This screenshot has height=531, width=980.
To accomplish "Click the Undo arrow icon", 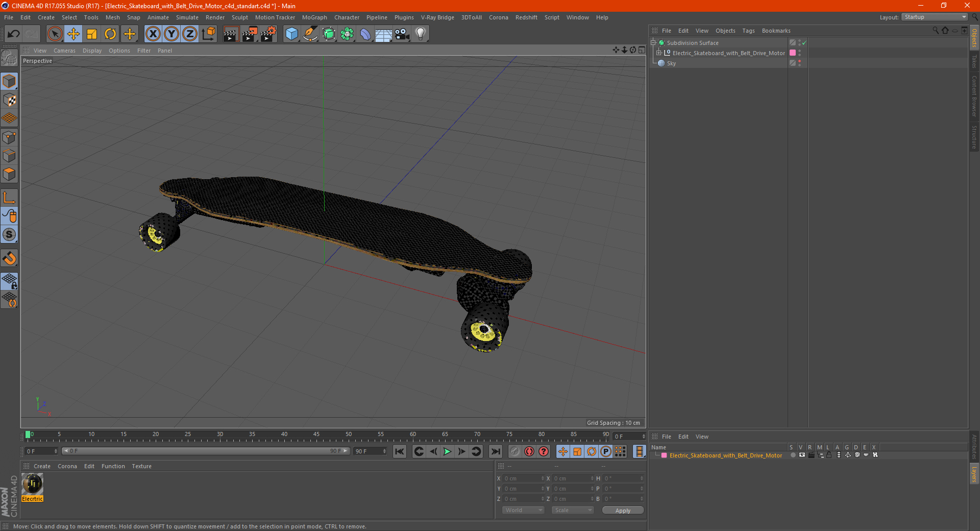I will click(14, 34).
